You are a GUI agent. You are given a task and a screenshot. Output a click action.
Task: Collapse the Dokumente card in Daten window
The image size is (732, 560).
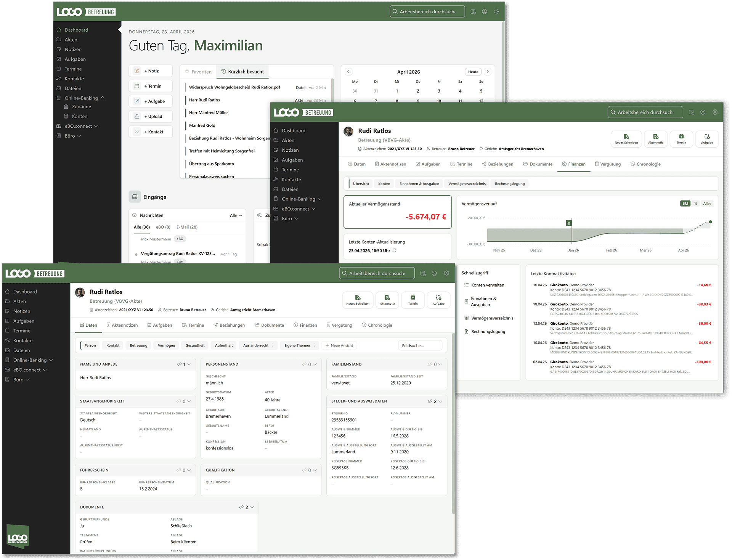[x=252, y=507]
